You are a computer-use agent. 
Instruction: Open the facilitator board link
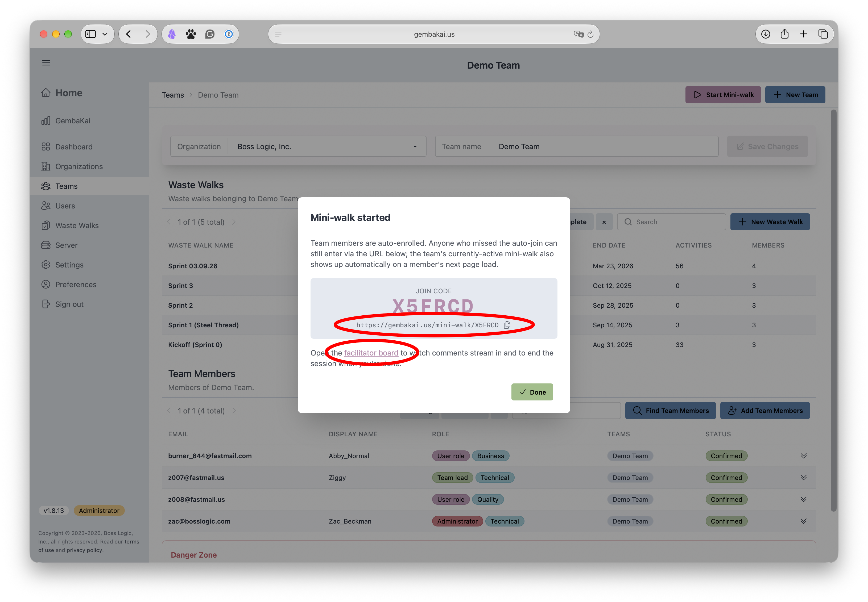click(x=371, y=353)
